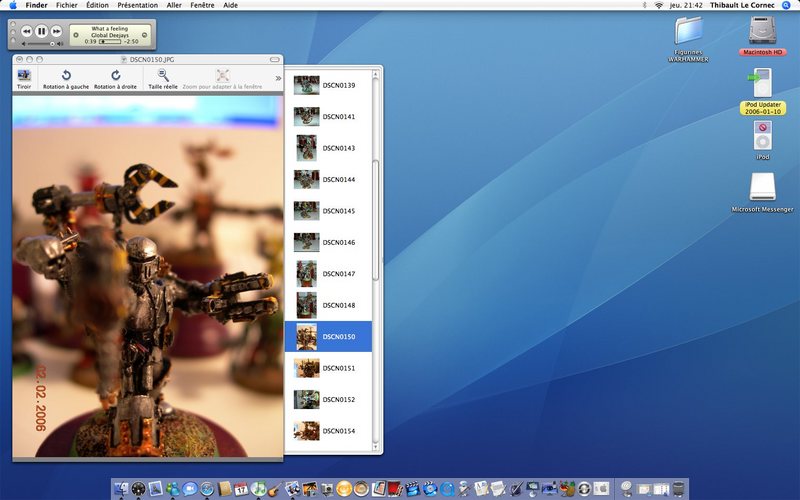This screenshot has width=800, height=500.
Task: Pause the iTunes mini player
Action: click(41, 31)
